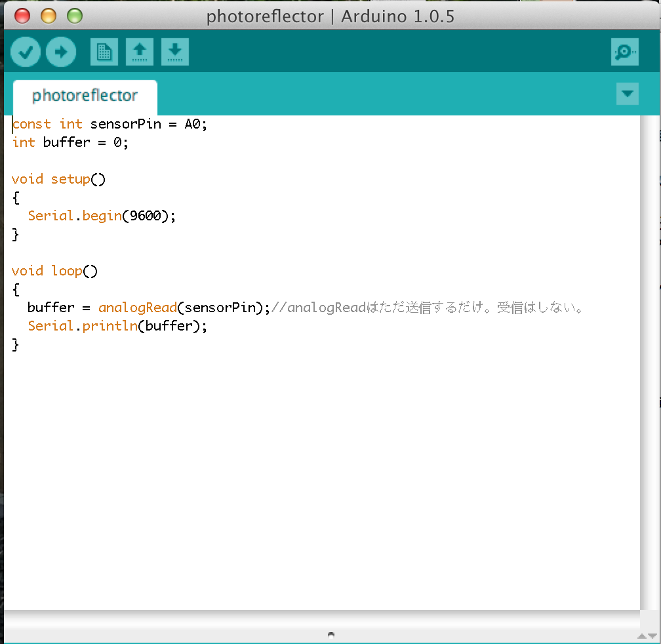
Task: Upload the sketch with the arrow icon
Action: point(61,52)
